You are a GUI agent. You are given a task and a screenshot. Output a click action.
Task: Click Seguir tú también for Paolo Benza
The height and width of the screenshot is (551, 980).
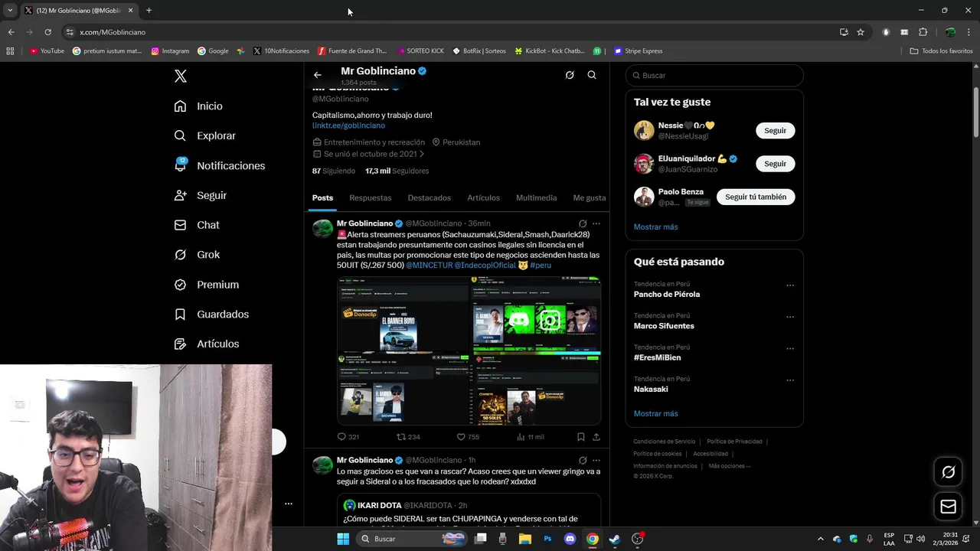(756, 197)
